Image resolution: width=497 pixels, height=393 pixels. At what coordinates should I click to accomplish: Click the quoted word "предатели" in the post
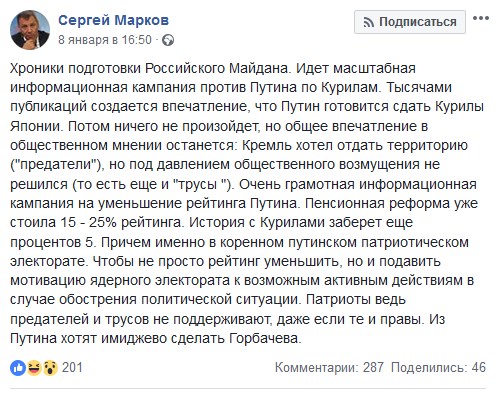56,165
